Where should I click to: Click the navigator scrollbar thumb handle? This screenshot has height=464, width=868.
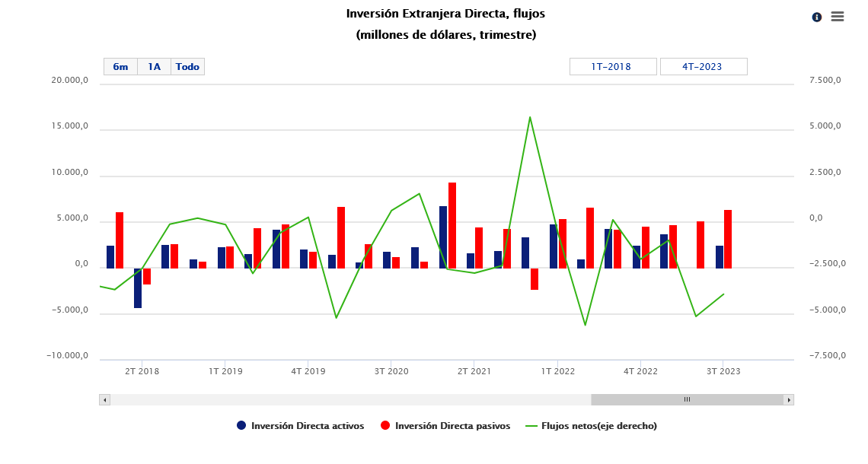coord(687,399)
